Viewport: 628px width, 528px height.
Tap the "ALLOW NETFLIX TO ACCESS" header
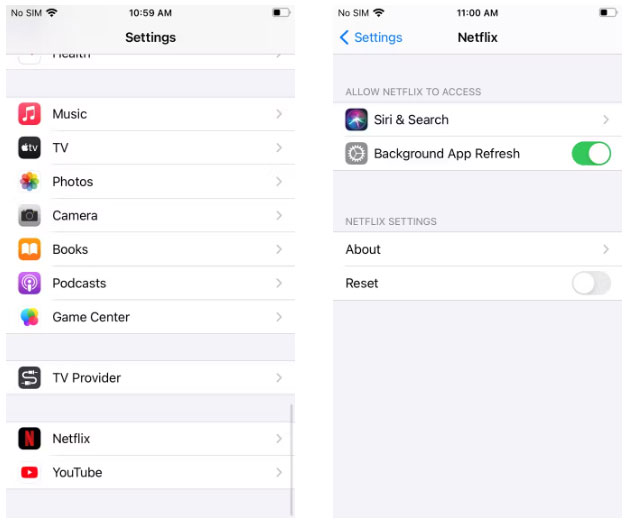pyautogui.click(x=413, y=92)
